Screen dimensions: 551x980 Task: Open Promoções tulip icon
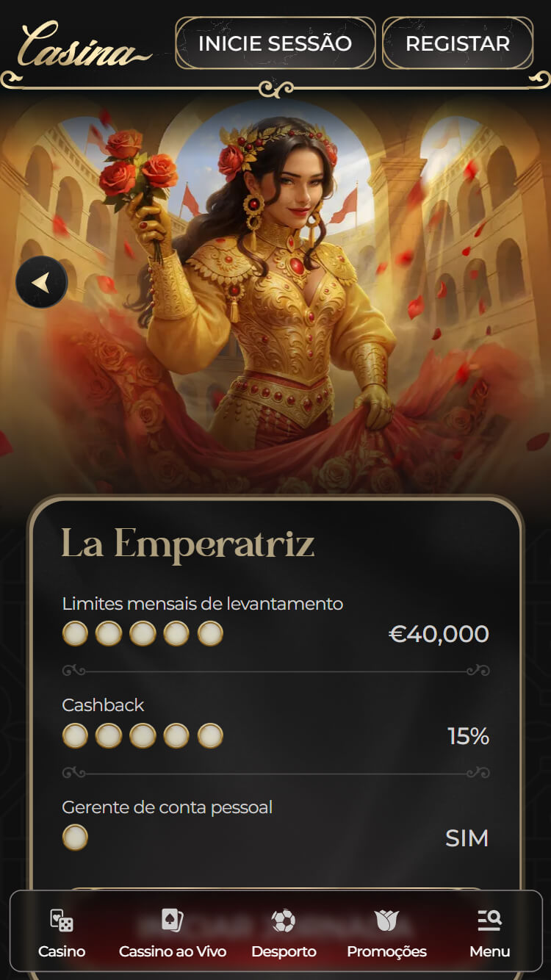[x=386, y=920]
